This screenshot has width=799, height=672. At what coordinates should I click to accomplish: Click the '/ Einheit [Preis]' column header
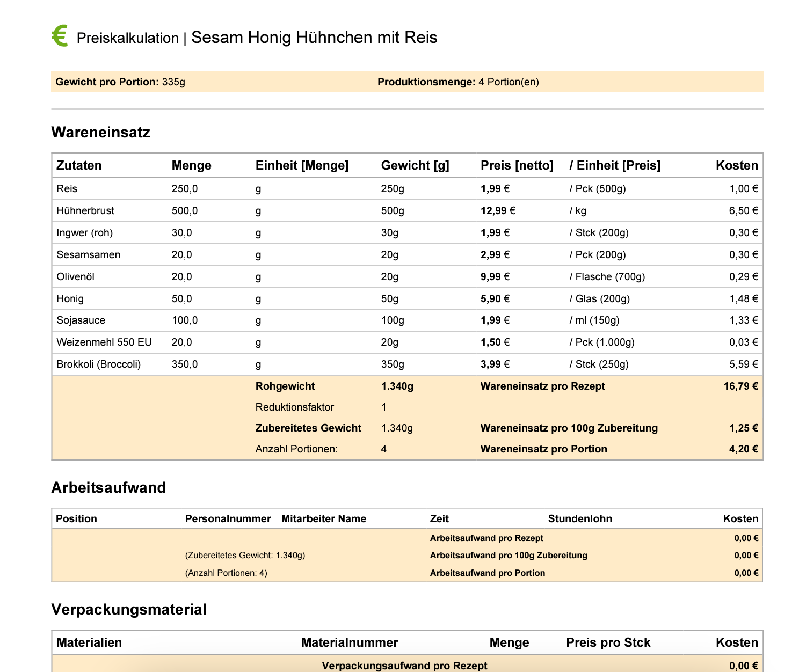[x=615, y=165]
